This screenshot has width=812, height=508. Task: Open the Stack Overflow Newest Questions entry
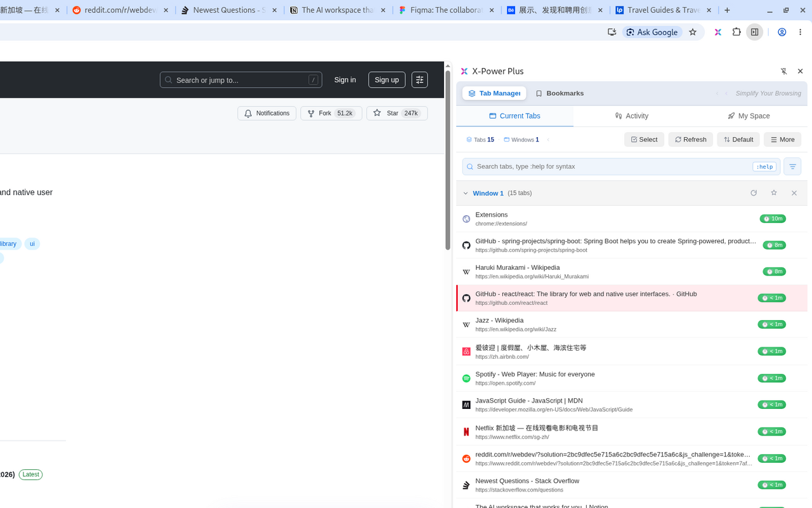(631, 485)
